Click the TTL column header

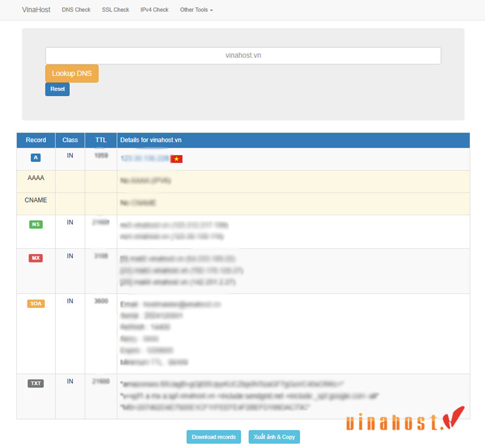pos(101,140)
